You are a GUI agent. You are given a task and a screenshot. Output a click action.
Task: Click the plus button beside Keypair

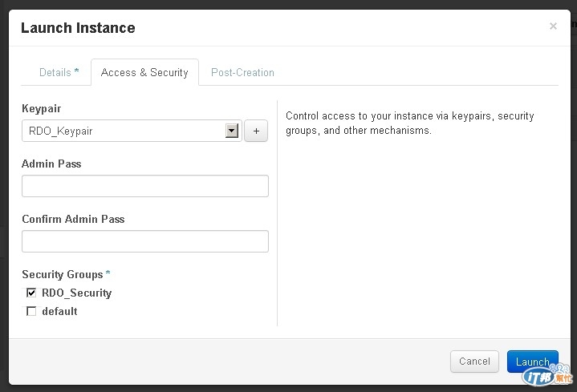pos(256,131)
